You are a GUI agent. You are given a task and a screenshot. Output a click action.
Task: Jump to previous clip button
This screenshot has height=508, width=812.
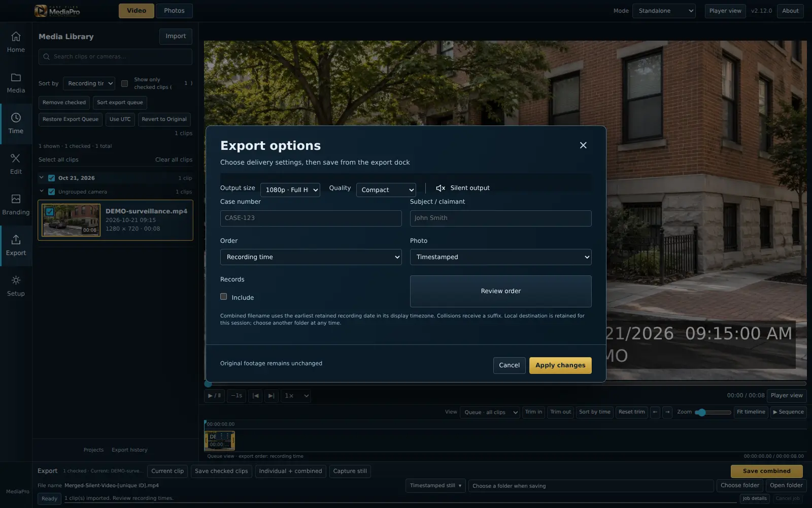[255, 396]
